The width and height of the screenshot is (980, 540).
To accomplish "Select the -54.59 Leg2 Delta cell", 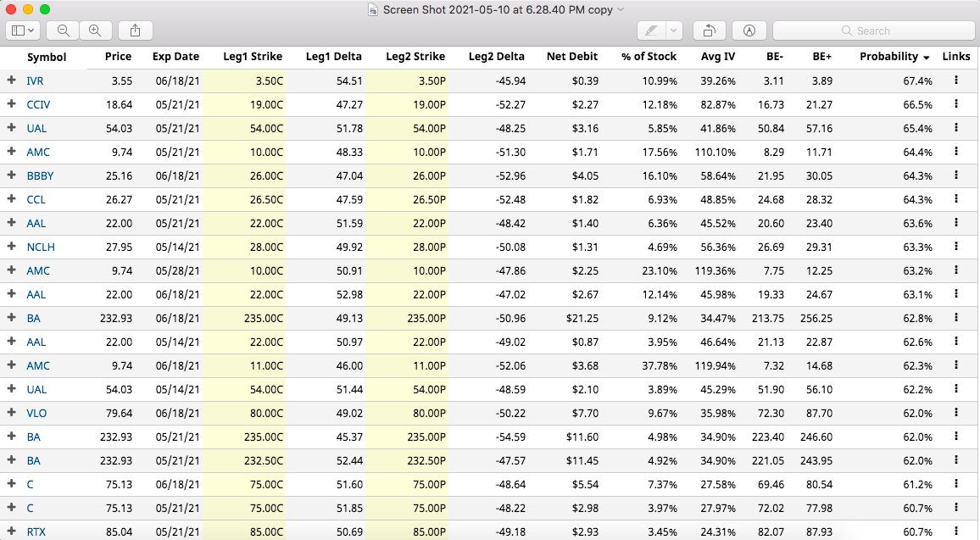I will (510, 437).
